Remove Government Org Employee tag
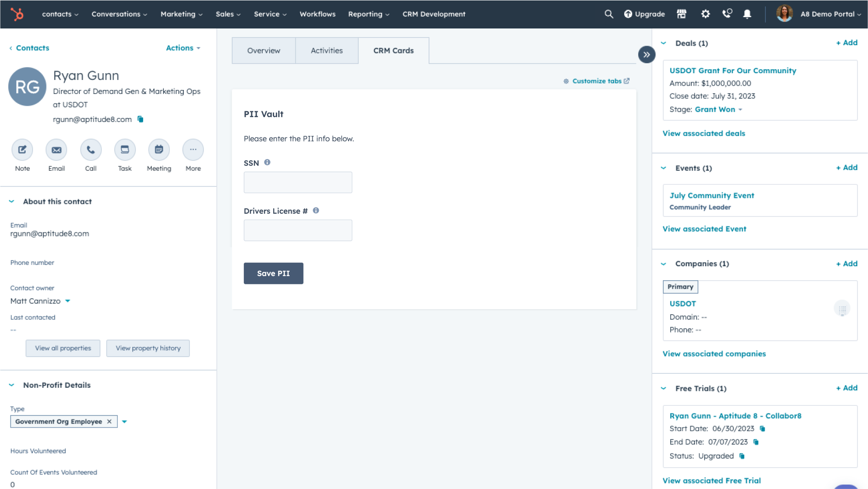Screen dimensions: 868x489 [109, 422]
